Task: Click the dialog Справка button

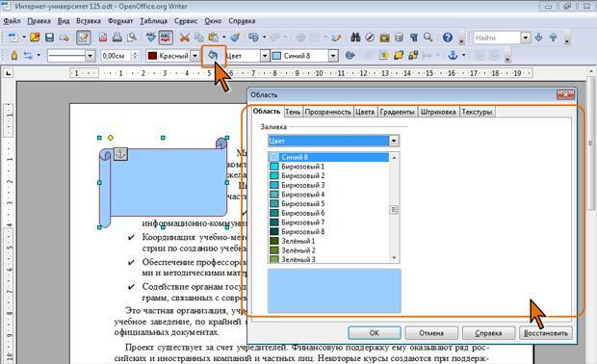Action: (x=488, y=333)
